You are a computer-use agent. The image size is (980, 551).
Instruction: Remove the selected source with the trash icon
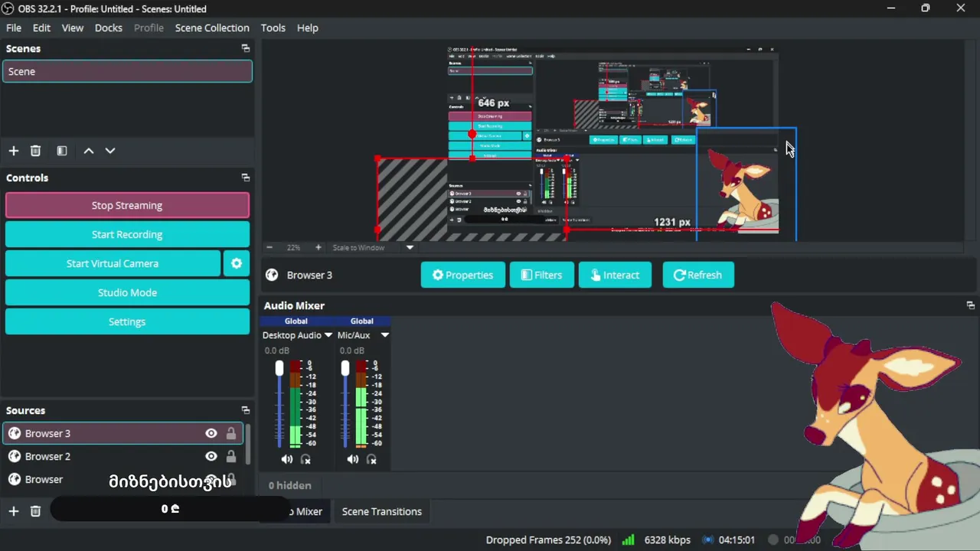coord(35,511)
